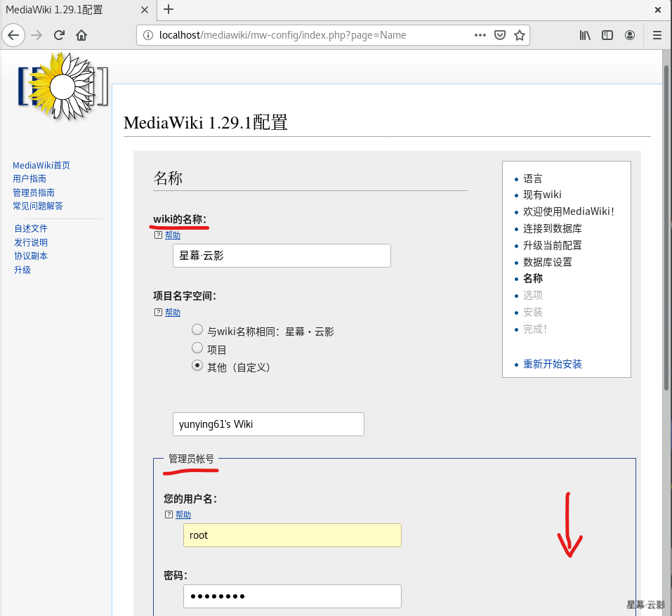Select the 与wiki名称相同 radio option
The image size is (672, 616).
pyautogui.click(x=197, y=330)
